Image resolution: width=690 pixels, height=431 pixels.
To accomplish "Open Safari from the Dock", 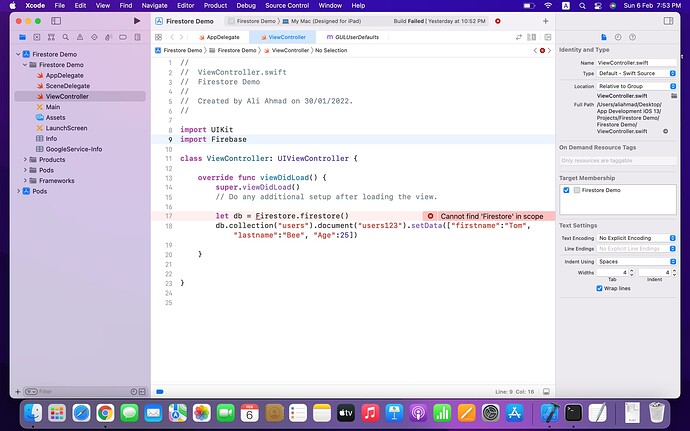I will [81, 413].
